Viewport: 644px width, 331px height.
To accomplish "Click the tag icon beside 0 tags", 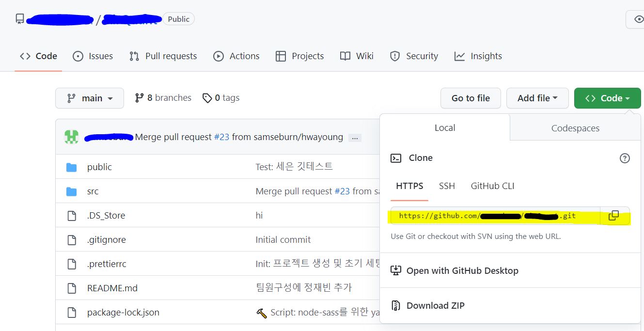I will [x=207, y=98].
